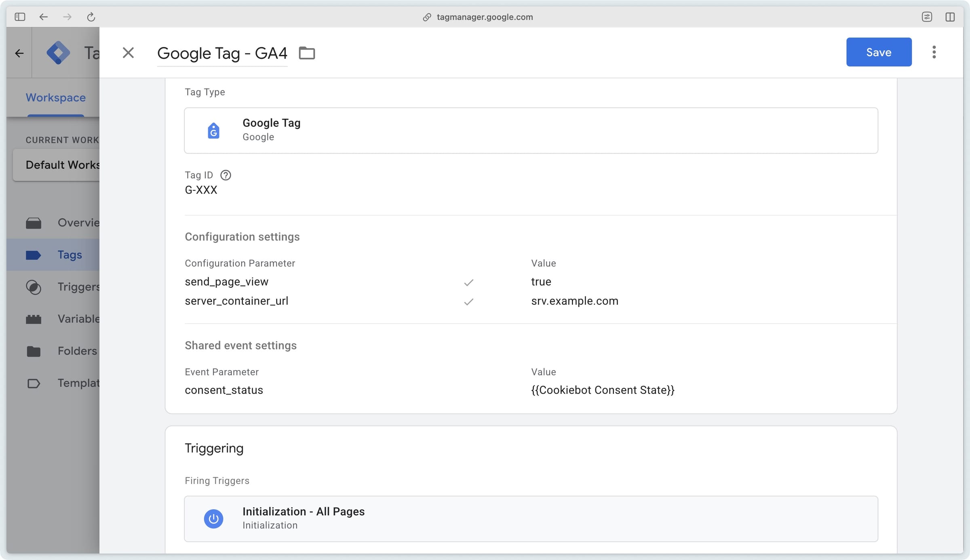
Task: Click the Shared event settings heading
Action: (x=240, y=345)
